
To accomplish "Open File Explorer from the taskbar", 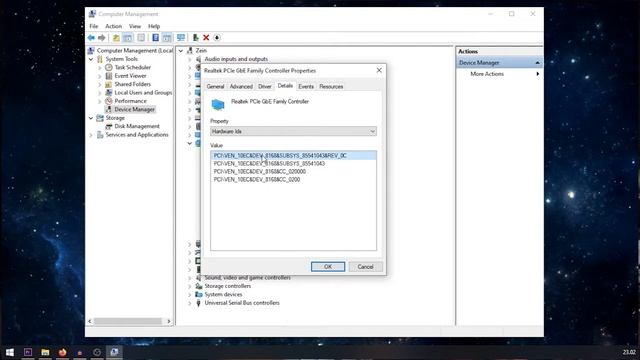I will (45, 352).
